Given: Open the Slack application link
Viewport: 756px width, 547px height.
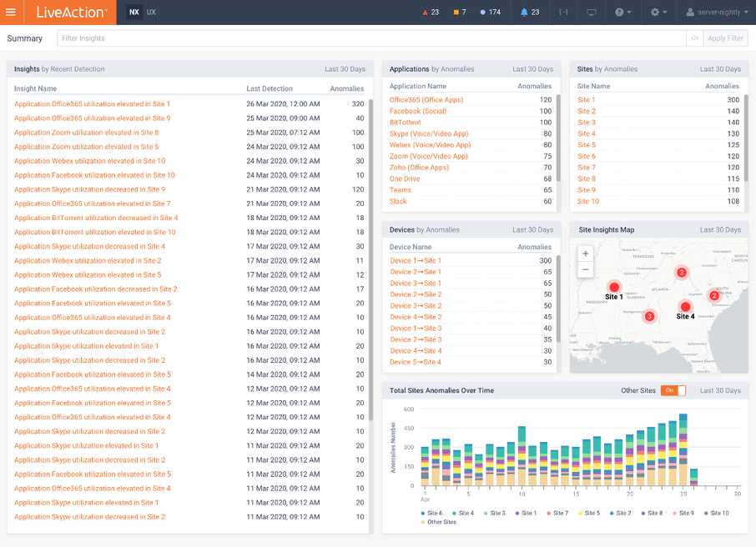Looking at the screenshot, I should tap(398, 202).
